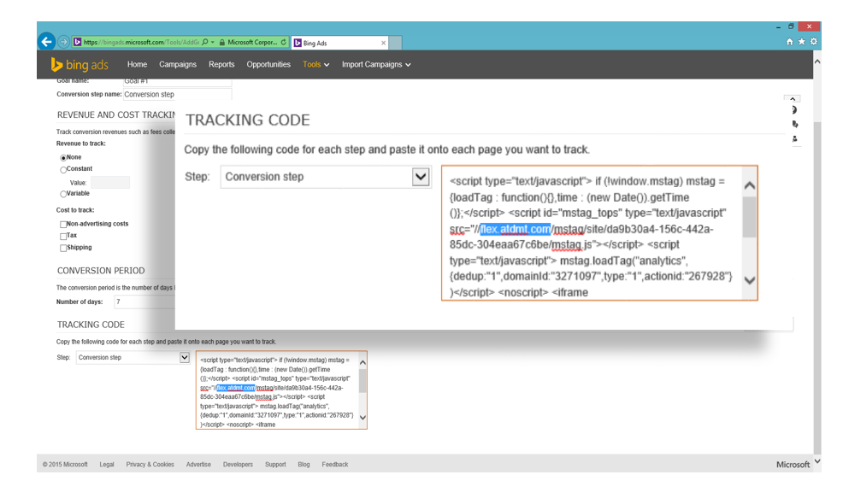Click page scrollbar up arrow
Image resolution: width=843 pixels, height=504 pixels.
817,62
